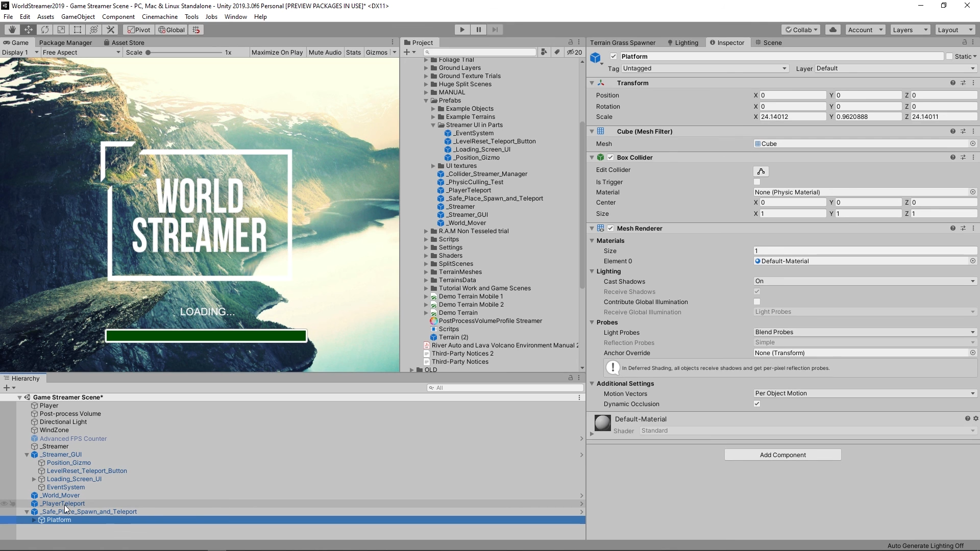Click Maximize On Play button

277,53
